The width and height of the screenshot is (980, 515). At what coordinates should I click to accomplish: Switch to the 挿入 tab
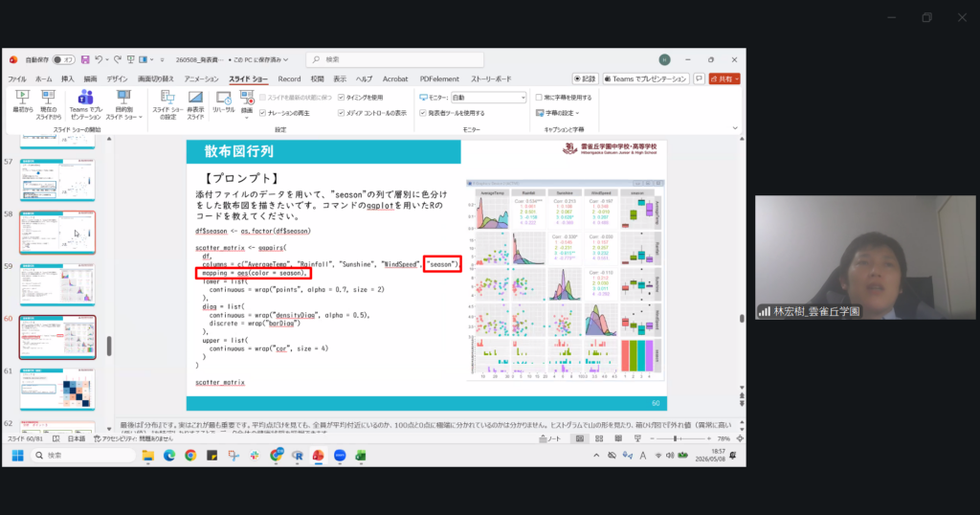(68, 79)
